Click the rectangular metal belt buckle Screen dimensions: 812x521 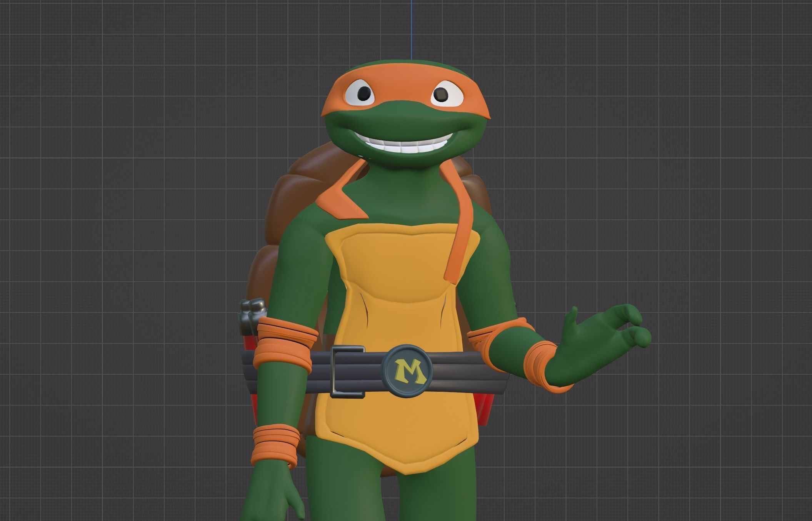tap(347, 371)
